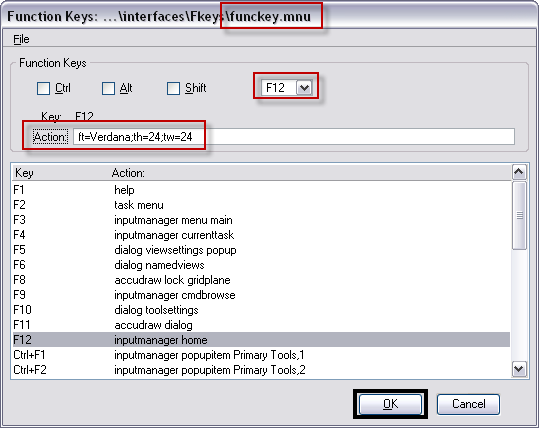Image resolution: width=539 pixels, height=428 pixels.
Task: Check the Shift modifier checkbox
Action: [x=173, y=88]
